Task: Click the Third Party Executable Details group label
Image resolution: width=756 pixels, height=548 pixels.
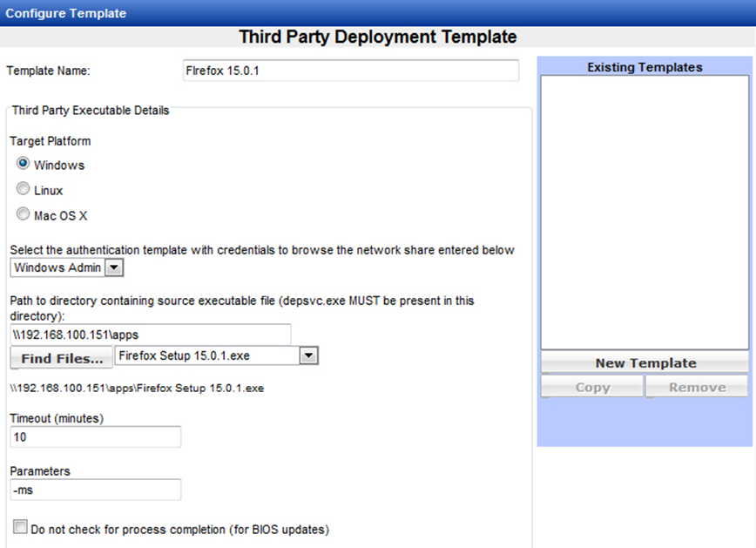Action: point(91,111)
